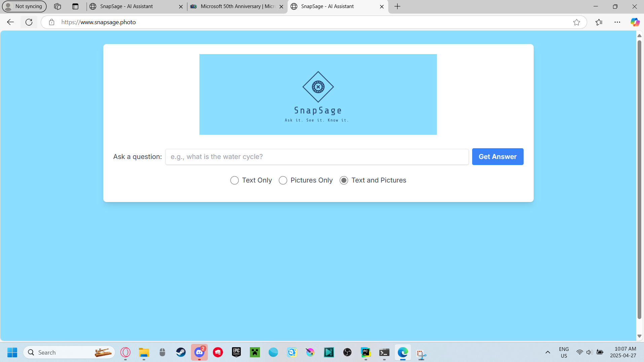
Task: Open the volume tray icon
Action: coord(589,352)
